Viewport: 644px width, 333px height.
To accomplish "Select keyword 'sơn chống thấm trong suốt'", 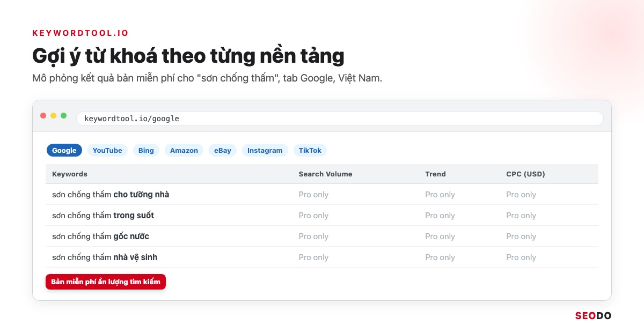I will click(103, 216).
